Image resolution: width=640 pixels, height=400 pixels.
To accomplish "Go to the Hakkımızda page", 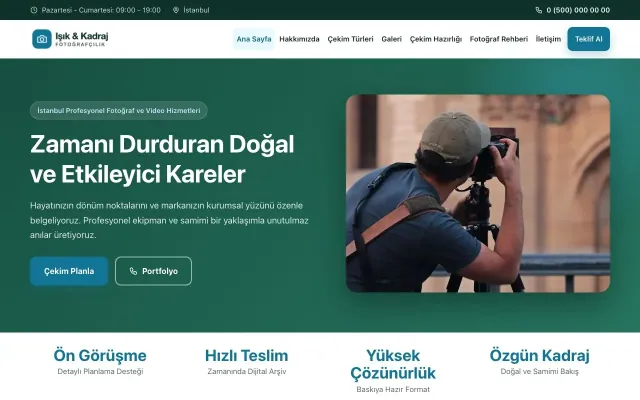I will pyautogui.click(x=299, y=39).
